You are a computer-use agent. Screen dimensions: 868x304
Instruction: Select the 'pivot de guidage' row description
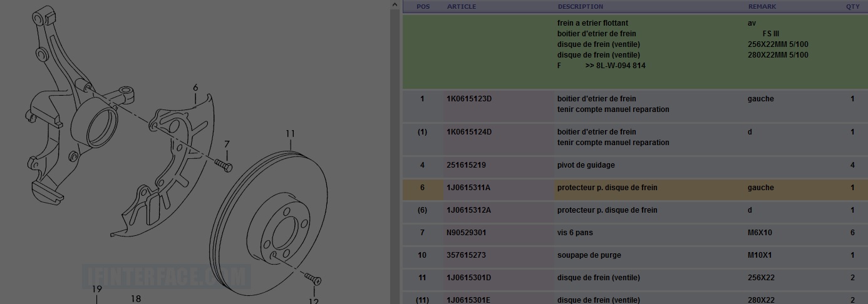tap(586, 165)
